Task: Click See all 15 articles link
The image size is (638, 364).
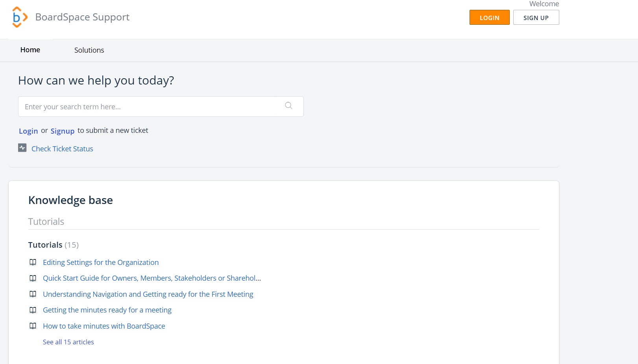Action: 68,342
